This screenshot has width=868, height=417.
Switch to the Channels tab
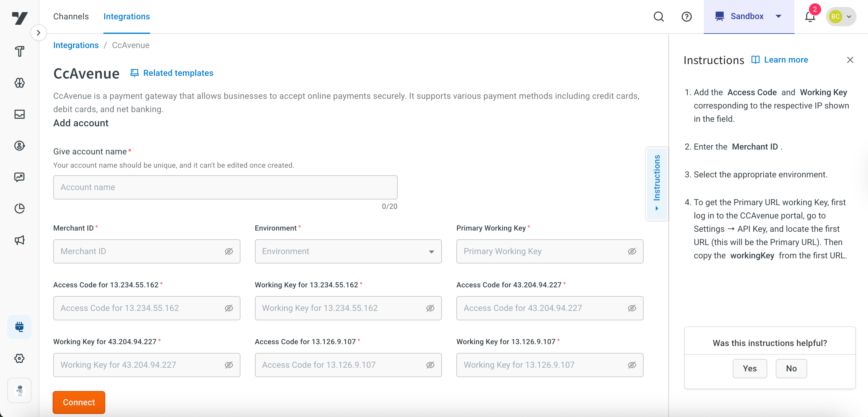pyautogui.click(x=71, y=17)
